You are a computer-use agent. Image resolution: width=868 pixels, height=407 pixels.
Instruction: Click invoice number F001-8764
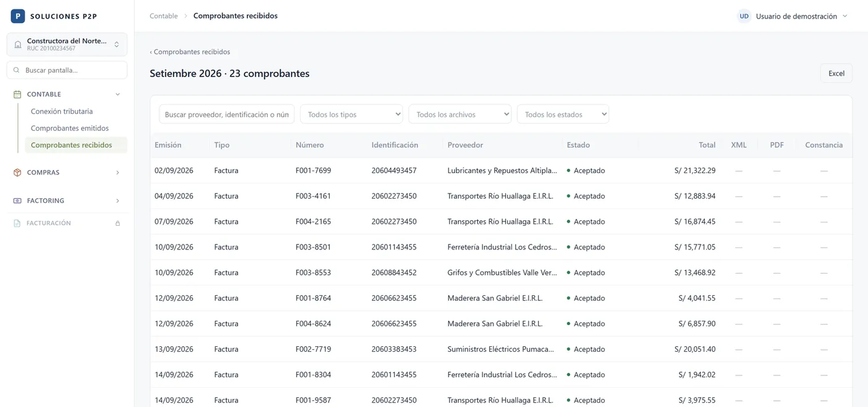[313, 298]
